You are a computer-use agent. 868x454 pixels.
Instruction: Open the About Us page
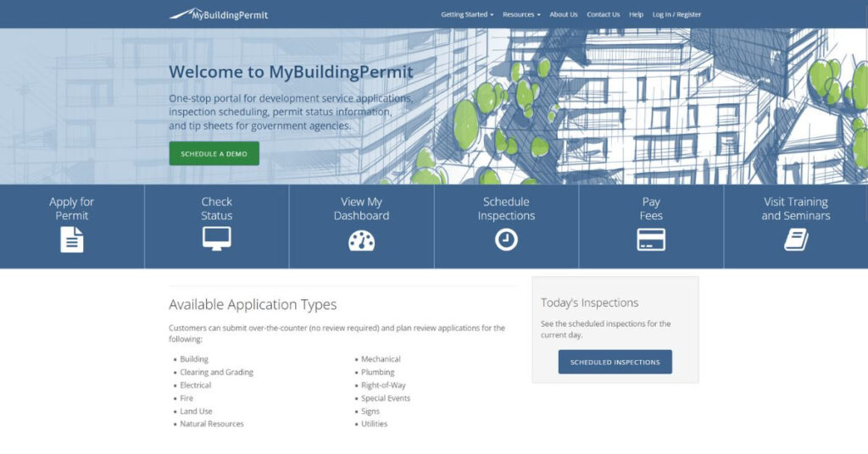[564, 14]
